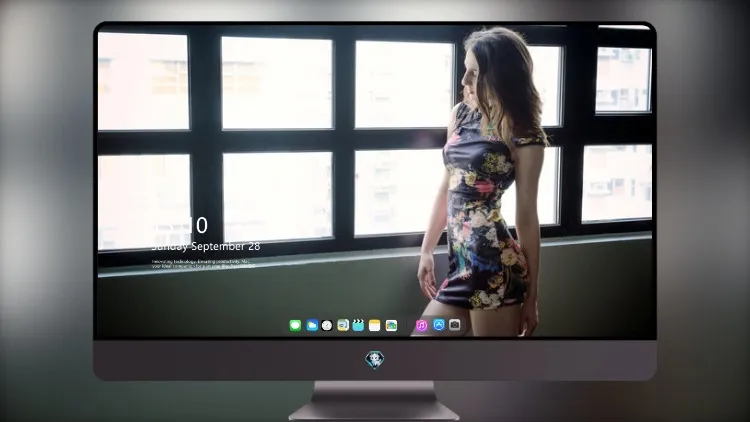Open the Clock app in dock
The height and width of the screenshot is (422, 750).
(x=327, y=325)
